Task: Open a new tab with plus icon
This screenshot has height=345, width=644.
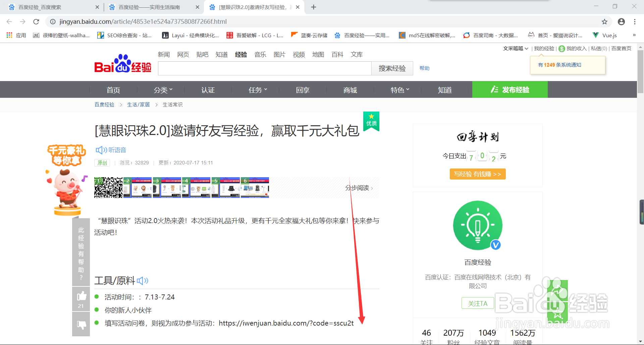Action: (314, 7)
